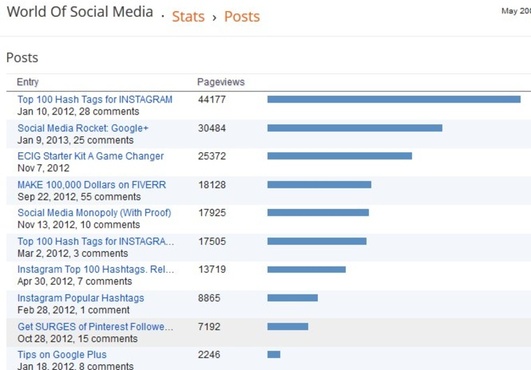Viewport: 531px width, 370px height.
Task: Click the Entry column header
Action: coord(28,82)
